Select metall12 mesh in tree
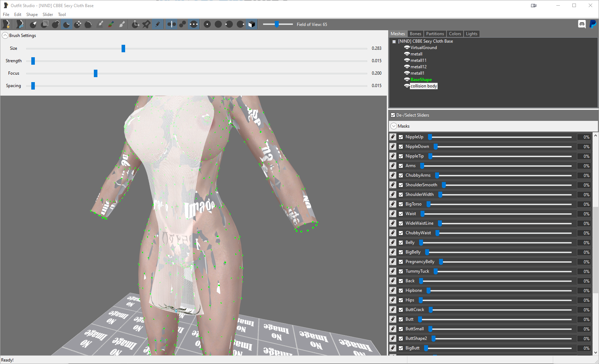 tap(418, 67)
